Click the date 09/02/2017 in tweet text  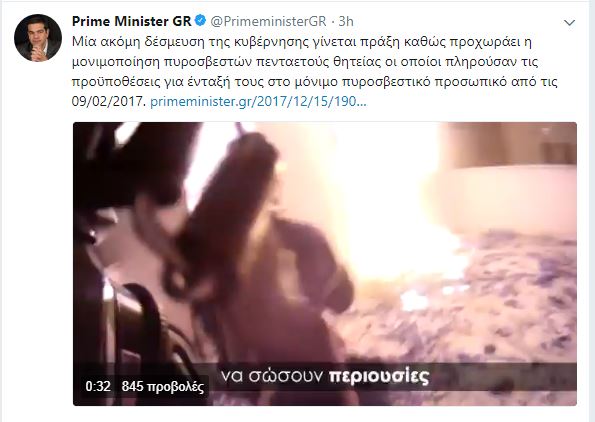coord(109,102)
